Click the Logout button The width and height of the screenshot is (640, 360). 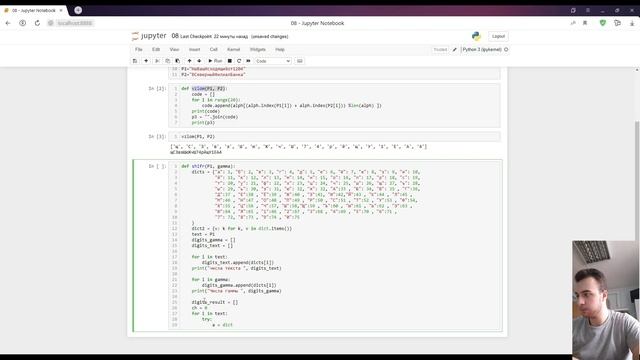click(x=498, y=36)
